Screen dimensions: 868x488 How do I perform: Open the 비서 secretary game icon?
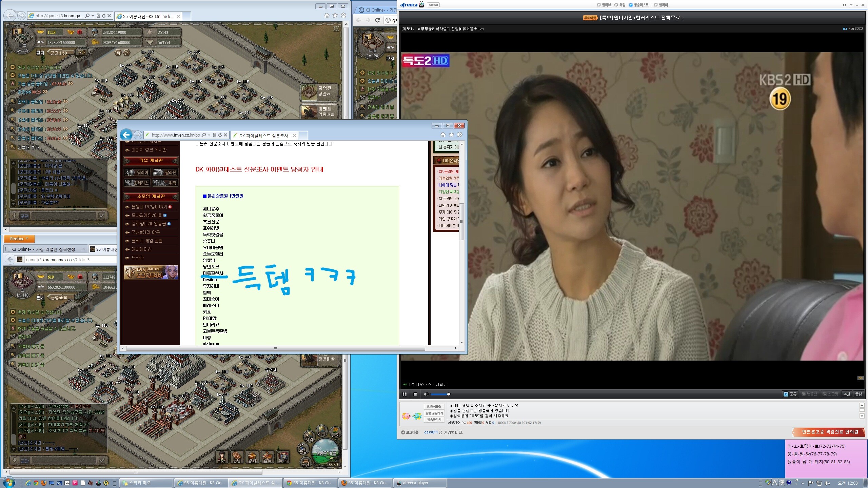click(221, 456)
